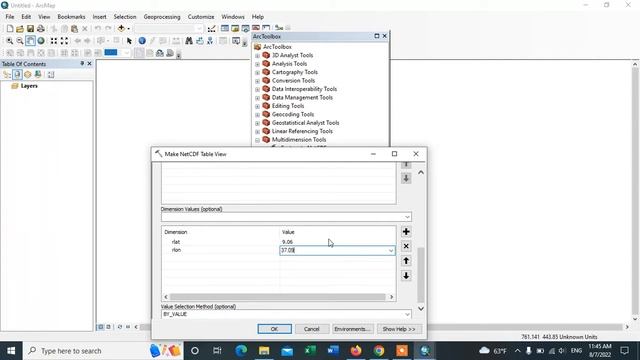Open the File menu
The image size is (640, 360).
[x=10, y=17]
